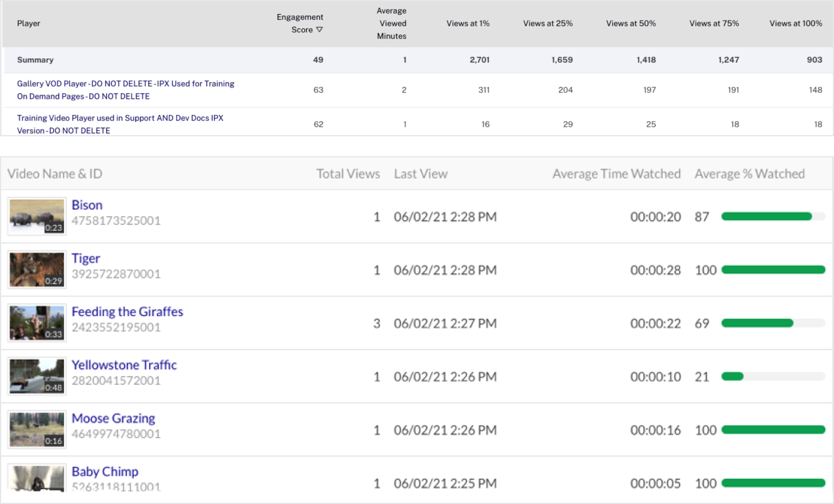
Task: Open the Bison video link
Action: pyautogui.click(x=87, y=205)
